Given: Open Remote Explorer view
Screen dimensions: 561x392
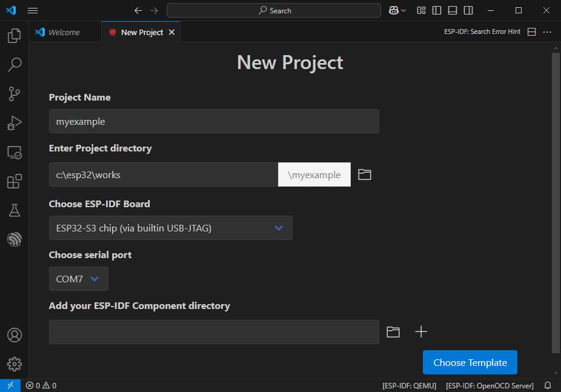Looking at the screenshot, I should pos(15,152).
